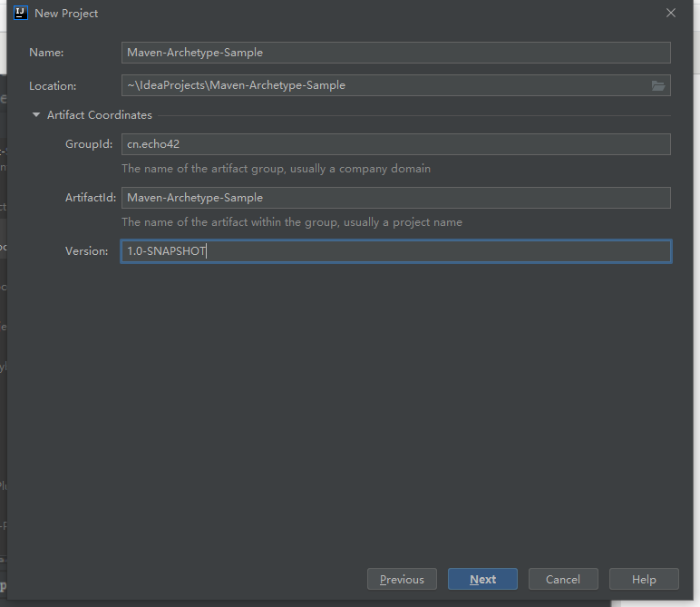Click the New Project title text
The height and width of the screenshot is (607, 700).
point(66,14)
